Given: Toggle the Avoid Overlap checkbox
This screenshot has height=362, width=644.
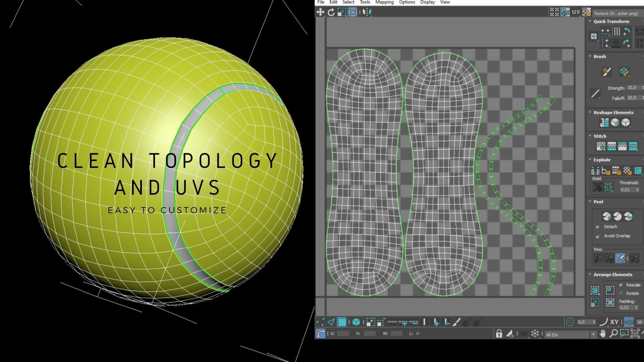Looking at the screenshot, I should (x=597, y=237).
